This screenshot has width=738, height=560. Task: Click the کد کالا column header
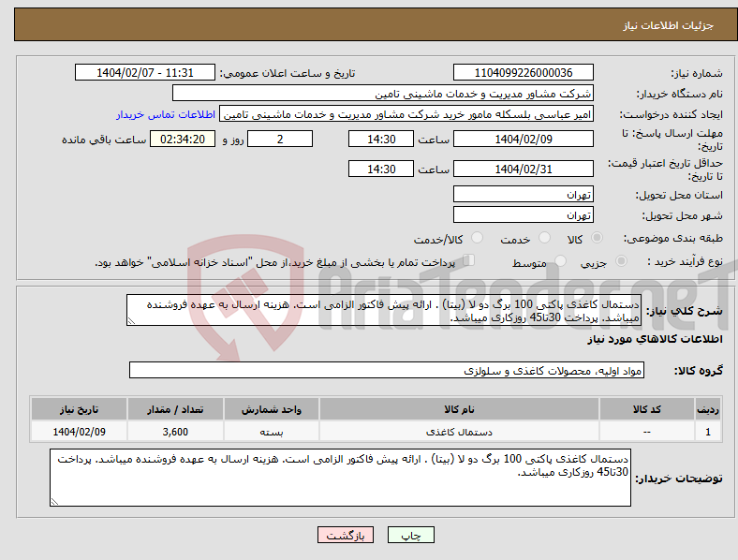point(647,409)
